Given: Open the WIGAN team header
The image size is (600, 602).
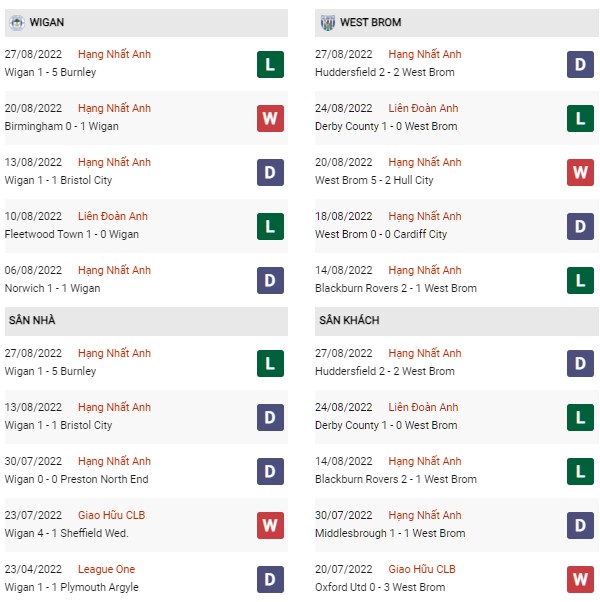Looking at the screenshot, I should pyautogui.click(x=146, y=23).
